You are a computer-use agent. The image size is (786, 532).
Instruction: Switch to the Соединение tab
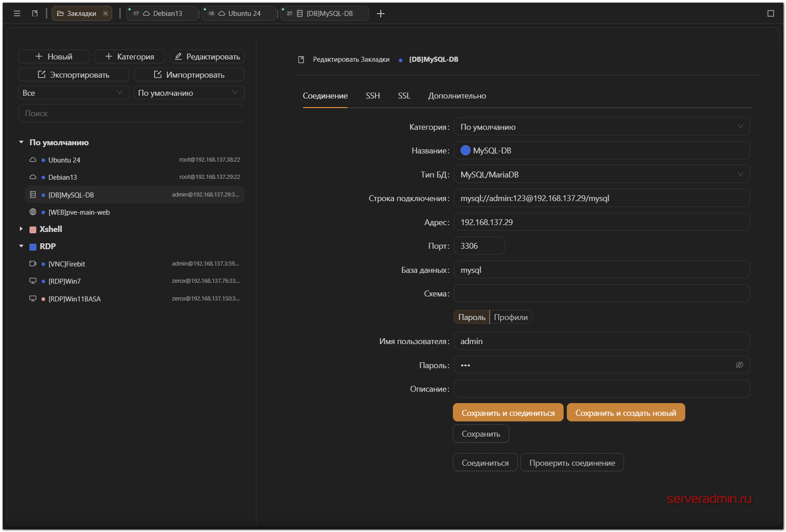[x=325, y=96]
